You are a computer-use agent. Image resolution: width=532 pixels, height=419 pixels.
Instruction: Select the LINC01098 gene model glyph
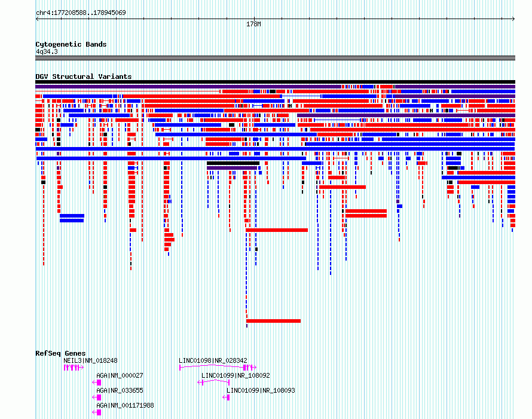click(218, 367)
